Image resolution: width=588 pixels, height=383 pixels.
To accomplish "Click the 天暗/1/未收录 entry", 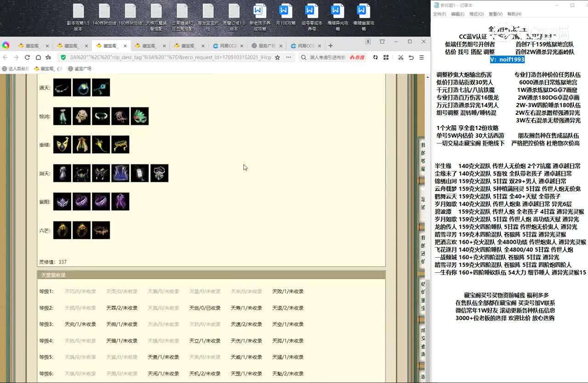I will point(122,341).
